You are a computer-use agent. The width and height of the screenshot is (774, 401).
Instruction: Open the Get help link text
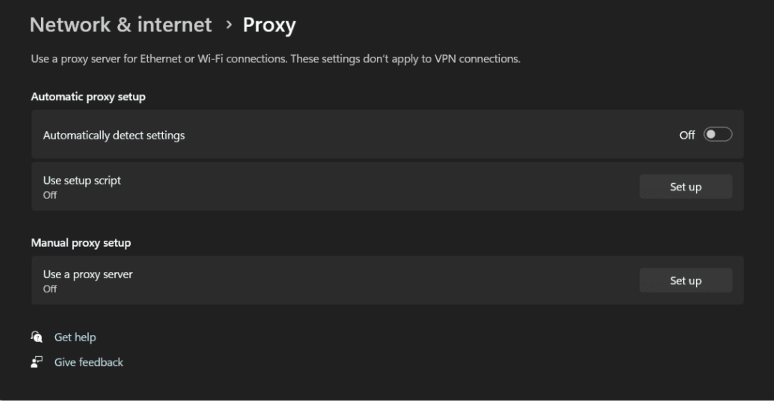(x=75, y=338)
